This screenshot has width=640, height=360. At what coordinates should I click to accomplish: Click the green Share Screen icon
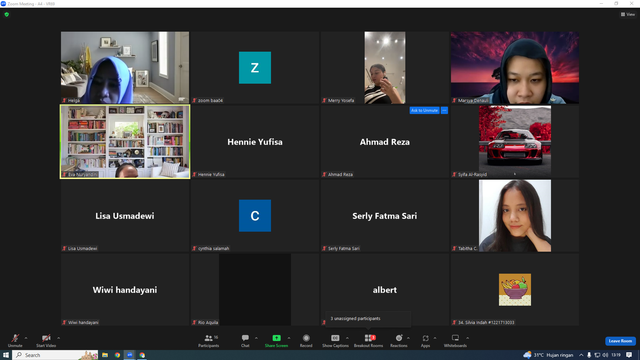276,338
